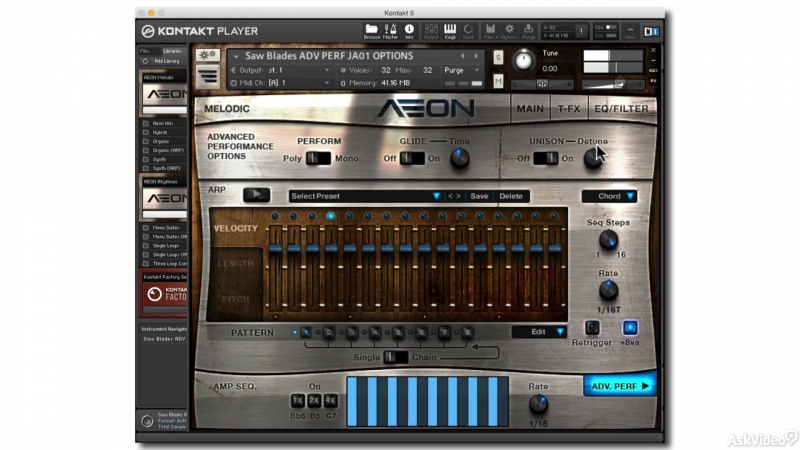Open Kontakt Options gear
Image resolution: width=800 pixels, height=450 pixels.
coord(509,31)
